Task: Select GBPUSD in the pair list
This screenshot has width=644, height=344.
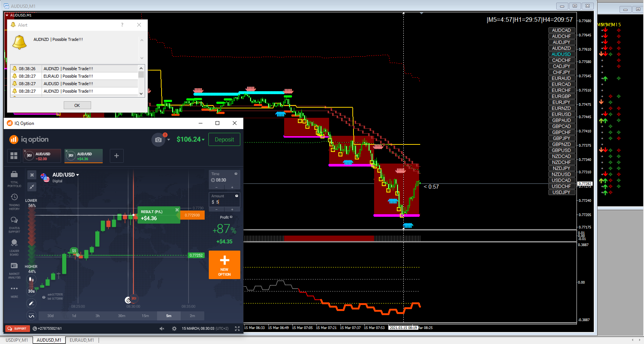Action: (x=562, y=150)
